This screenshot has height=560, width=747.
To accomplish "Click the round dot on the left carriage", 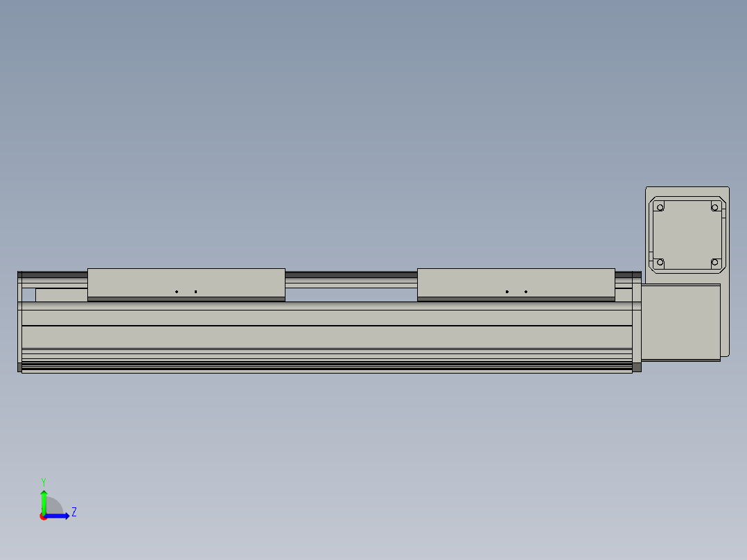I will 177,292.
